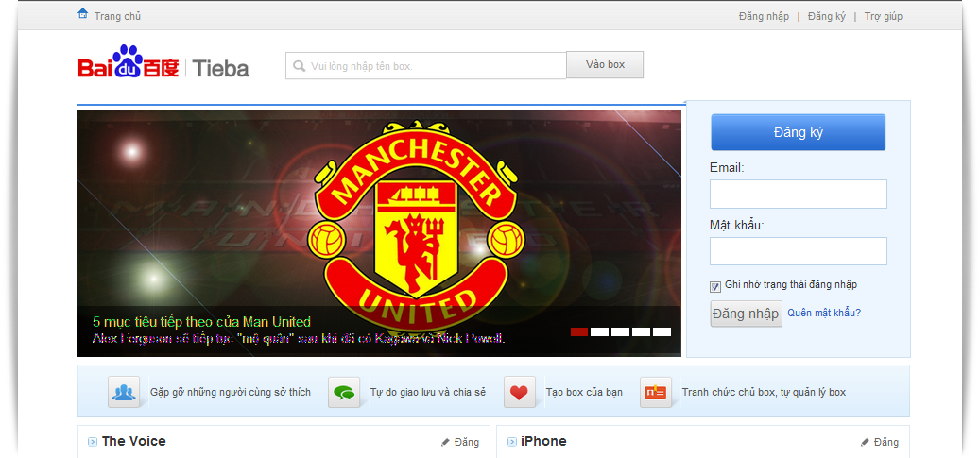The image size is (980, 458).
Task: Open the iPhone box heading
Action: [543, 441]
